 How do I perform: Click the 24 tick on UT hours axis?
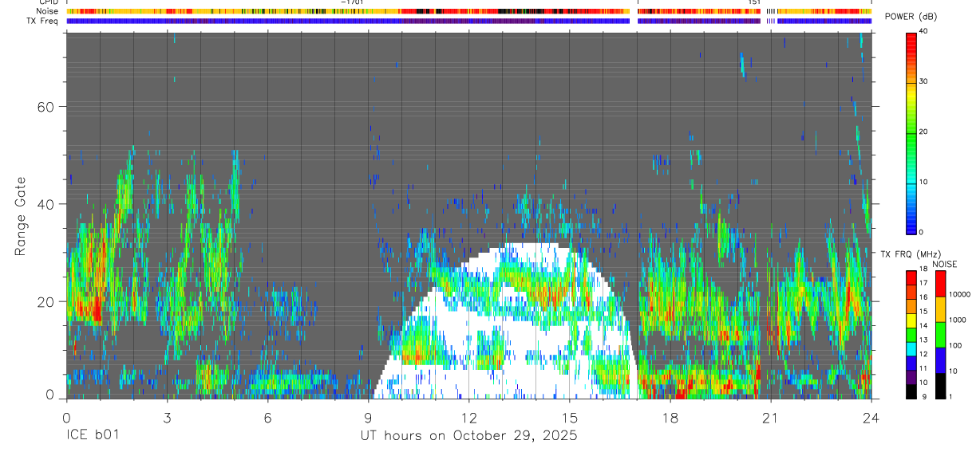(x=871, y=417)
